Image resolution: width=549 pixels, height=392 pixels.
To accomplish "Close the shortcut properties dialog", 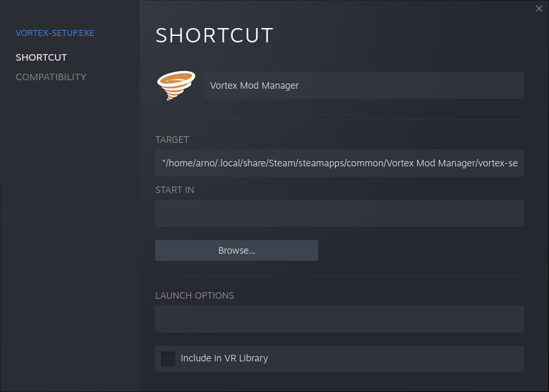I will [x=539, y=8].
